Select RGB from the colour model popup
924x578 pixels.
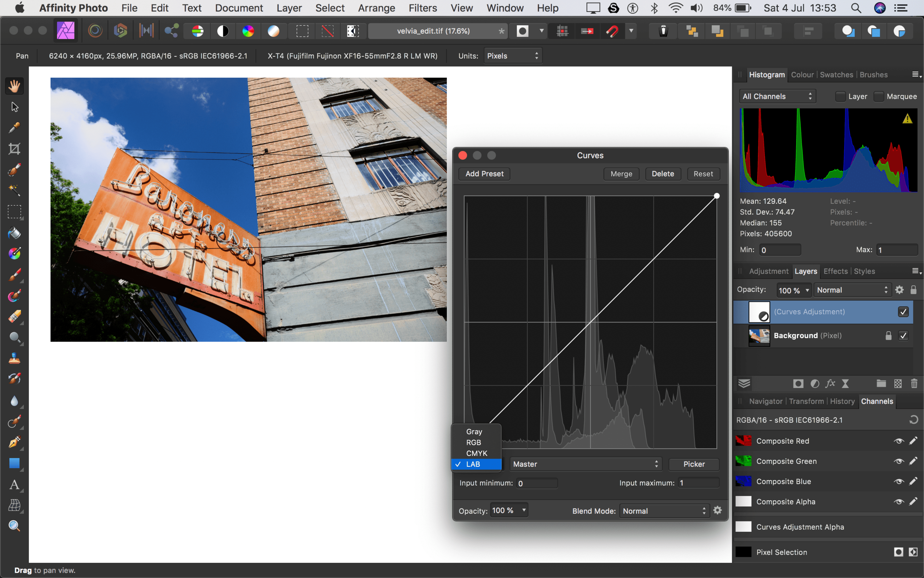474,442
